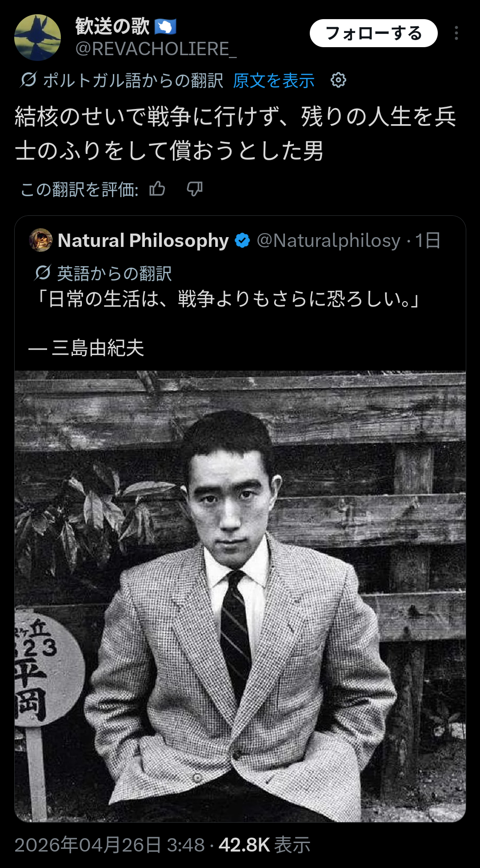Rate the translation with thumbs down

point(195,189)
